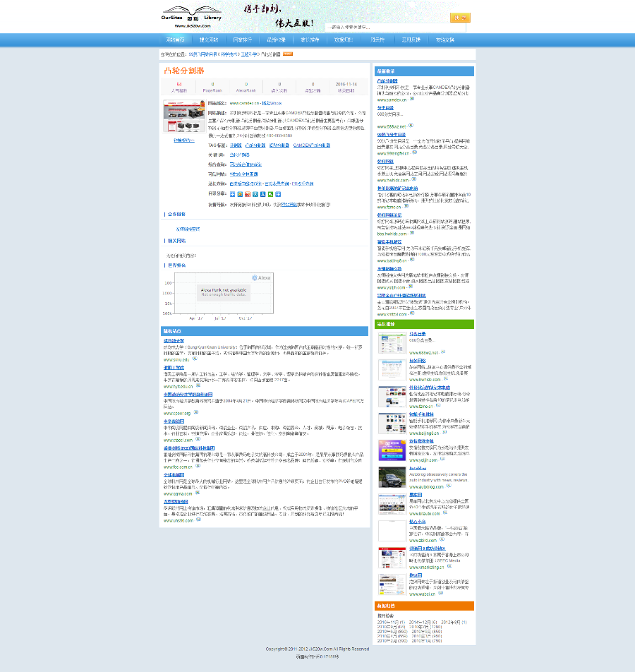635x672 pixels.
Task: Click the blank thumbnail next to www.zbird.com
Action: (x=392, y=531)
